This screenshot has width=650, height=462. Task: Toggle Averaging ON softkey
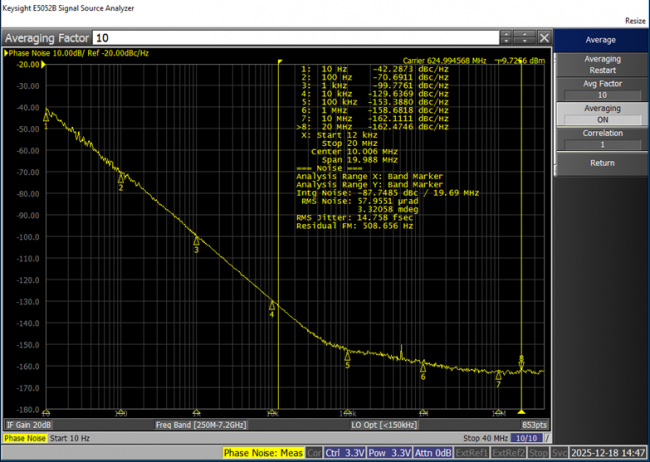coord(601,113)
